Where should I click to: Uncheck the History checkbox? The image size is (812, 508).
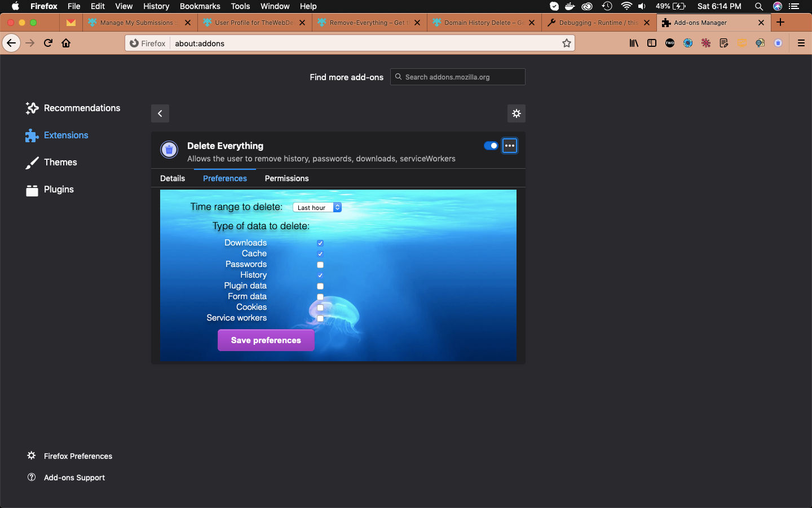(x=320, y=275)
